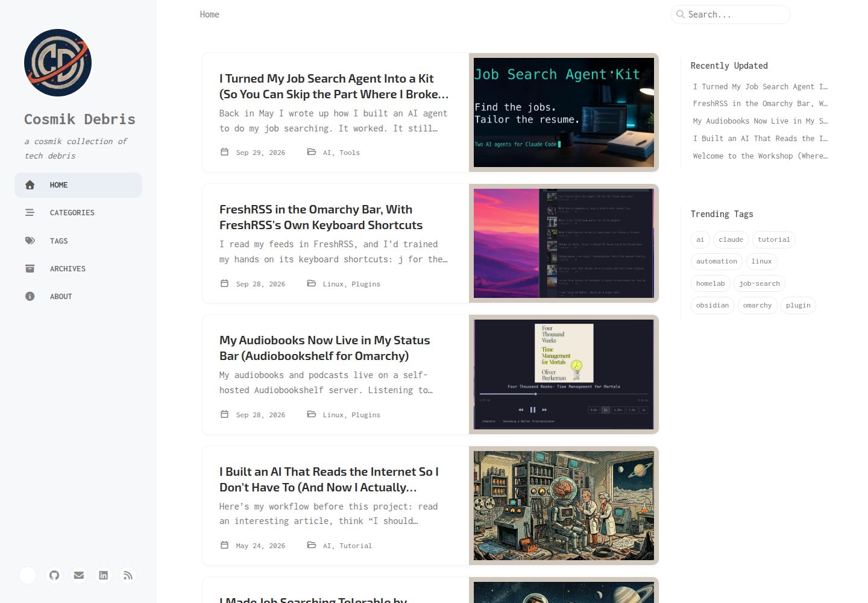Click the search magnifier icon

tap(681, 14)
